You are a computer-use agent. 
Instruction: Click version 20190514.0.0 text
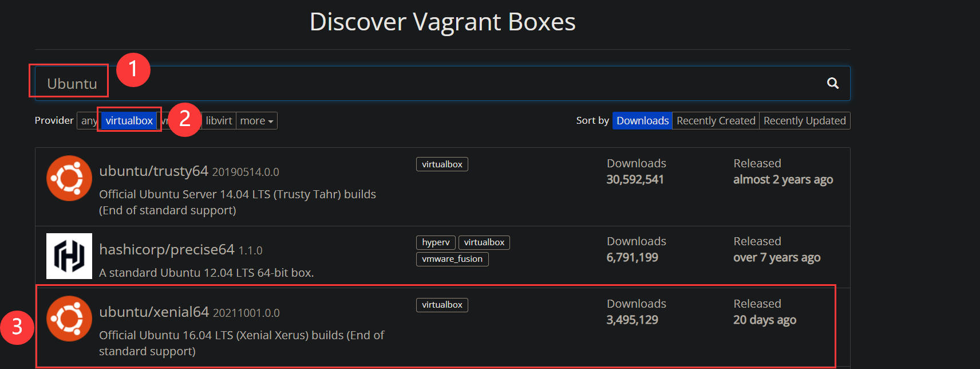pos(246,172)
